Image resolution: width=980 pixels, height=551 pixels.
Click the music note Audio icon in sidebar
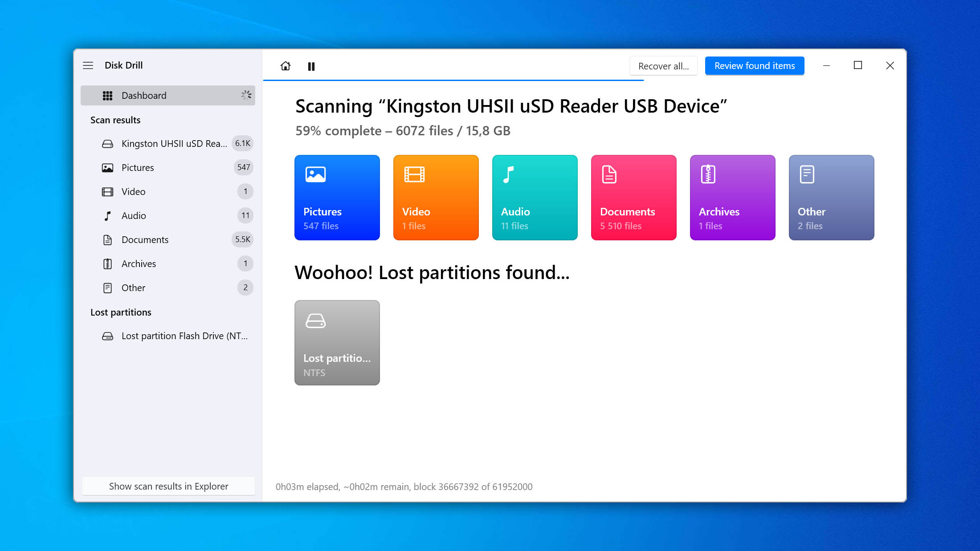tap(107, 216)
